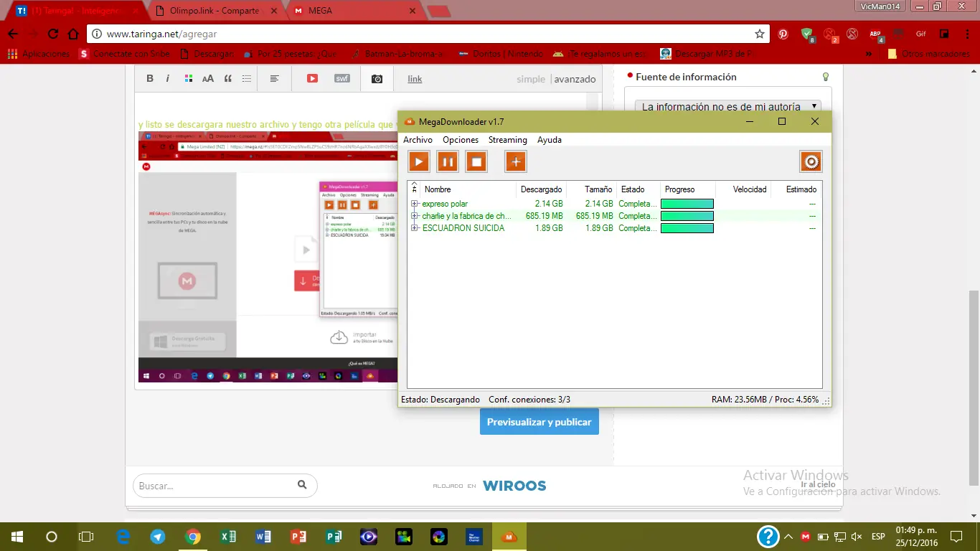Open the Archivo menu
This screenshot has height=551, width=980.
click(x=418, y=140)
